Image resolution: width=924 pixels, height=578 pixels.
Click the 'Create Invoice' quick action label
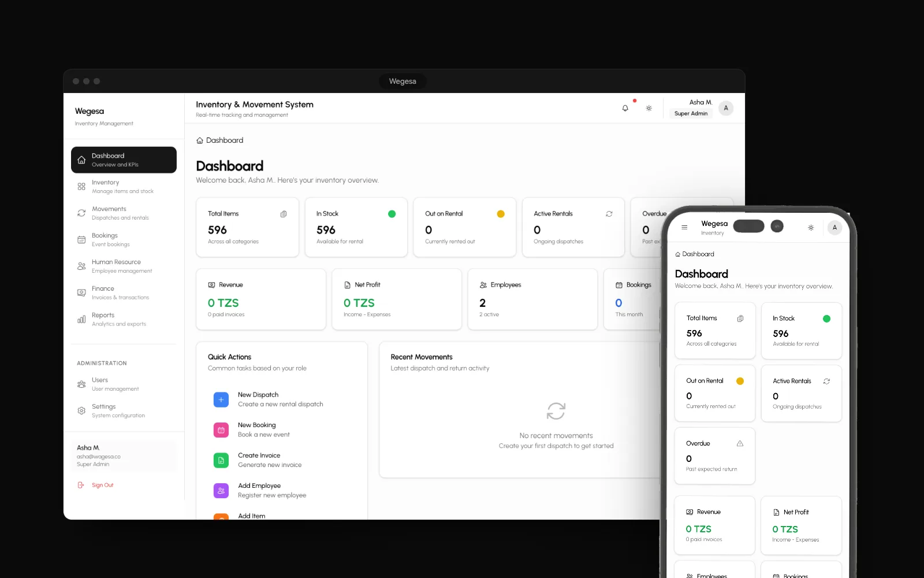pyautogui.click(x=259, y=455)
